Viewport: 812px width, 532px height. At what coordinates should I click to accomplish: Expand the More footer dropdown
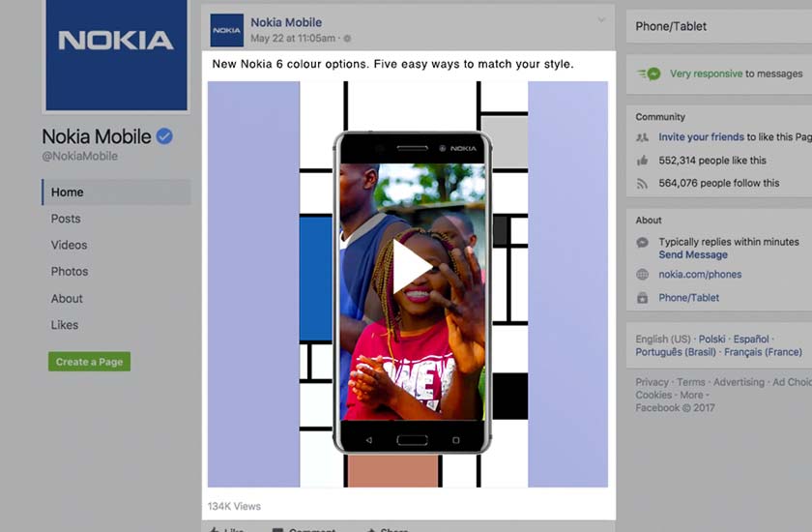[694, 395]
